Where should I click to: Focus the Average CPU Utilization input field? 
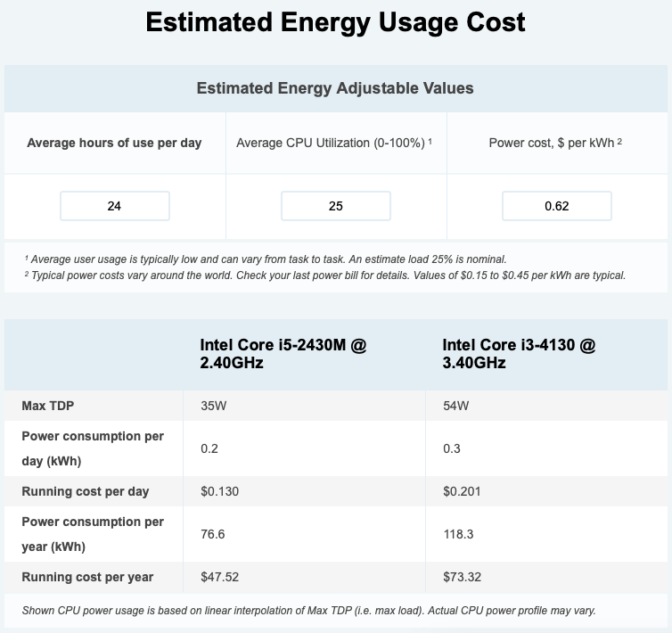click(x=335, y=206)
